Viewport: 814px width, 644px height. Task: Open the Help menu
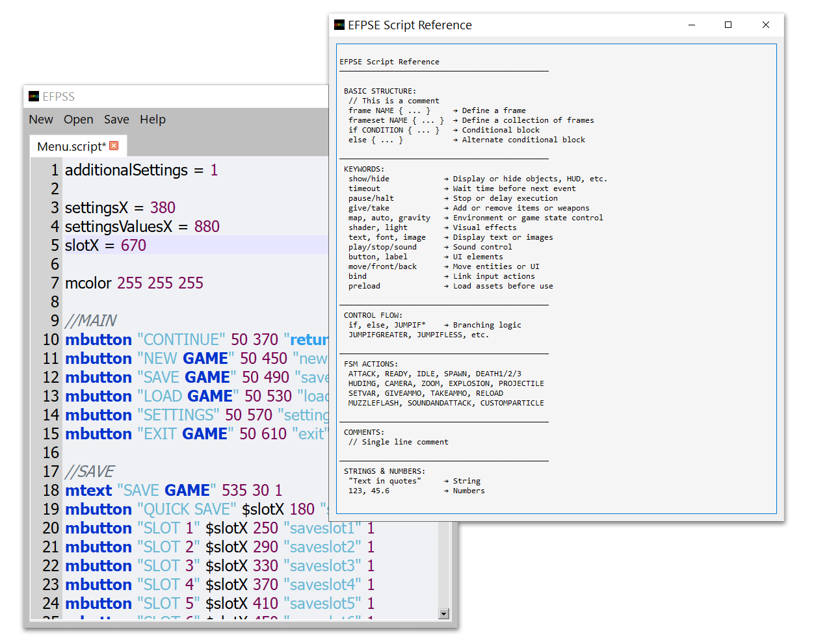[x=153, y=120]
